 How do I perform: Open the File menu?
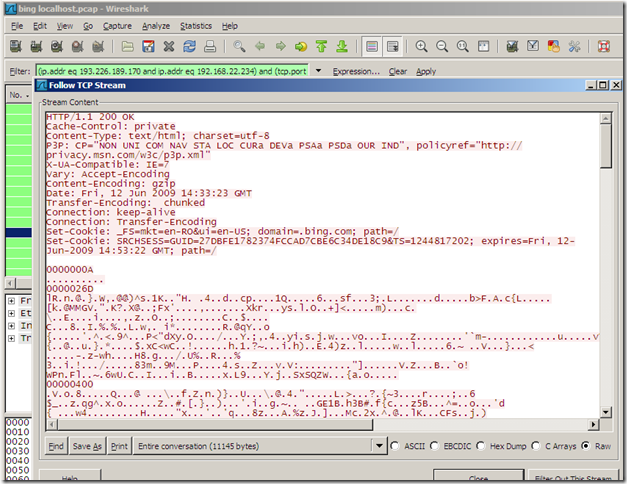[17, 26]
